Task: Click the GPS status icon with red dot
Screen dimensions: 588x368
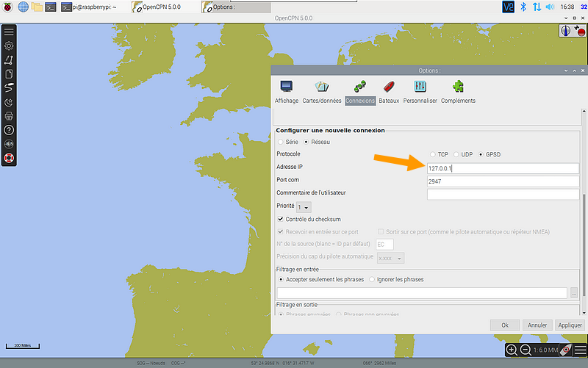Action: tap(579, 31)
